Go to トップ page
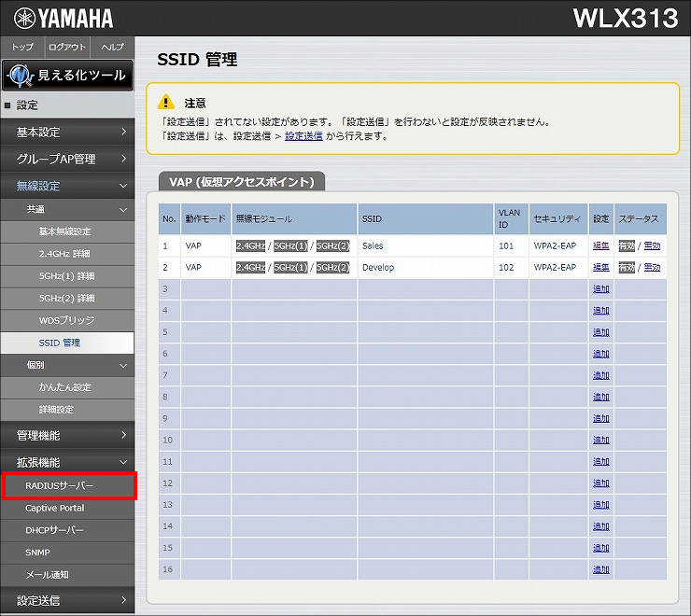Viewport: 691px width, 616px height. tap(22, 47)
